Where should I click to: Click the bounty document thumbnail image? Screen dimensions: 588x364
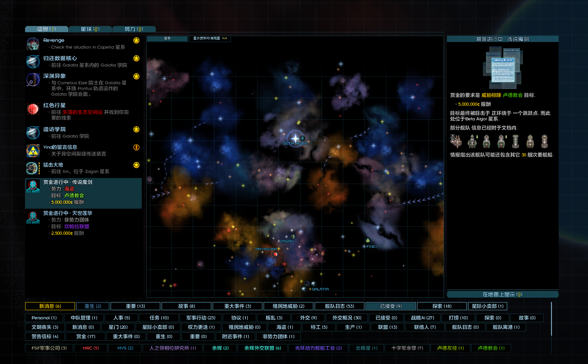(x=503, y=68)
